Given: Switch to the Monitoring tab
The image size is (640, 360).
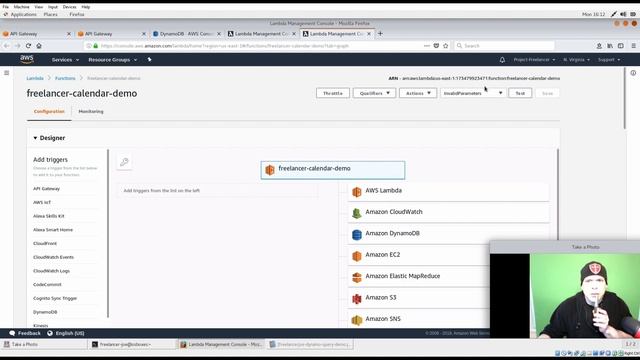Looking at the screenshot, I should tap(91, 111).
